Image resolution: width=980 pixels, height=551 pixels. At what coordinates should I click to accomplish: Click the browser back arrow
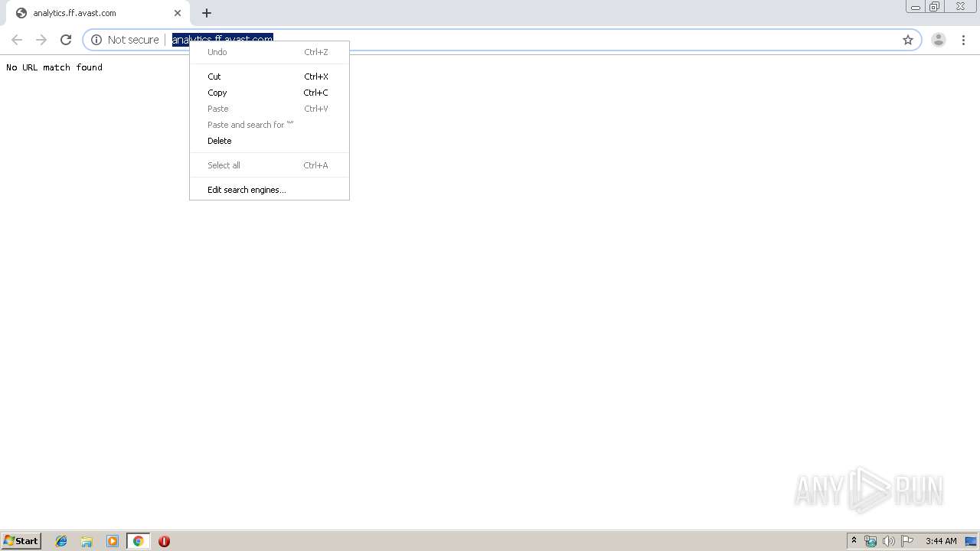pyautogui.click(x=17, y=40)
